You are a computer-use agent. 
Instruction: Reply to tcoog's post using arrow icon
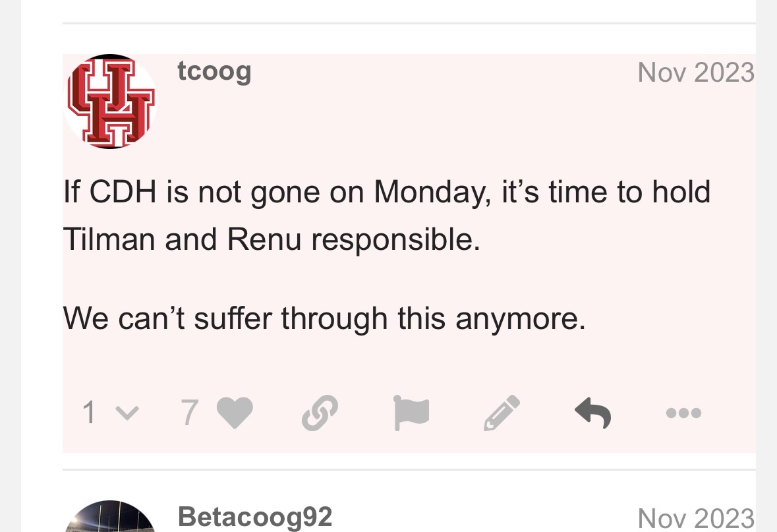point(592,413)
